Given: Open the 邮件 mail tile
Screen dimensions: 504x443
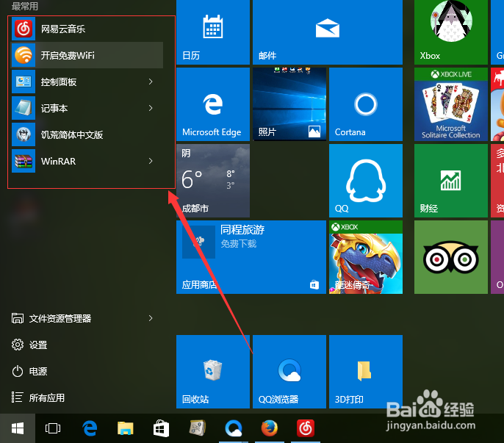Looking at the screenshot, I should tap(328, 32).
